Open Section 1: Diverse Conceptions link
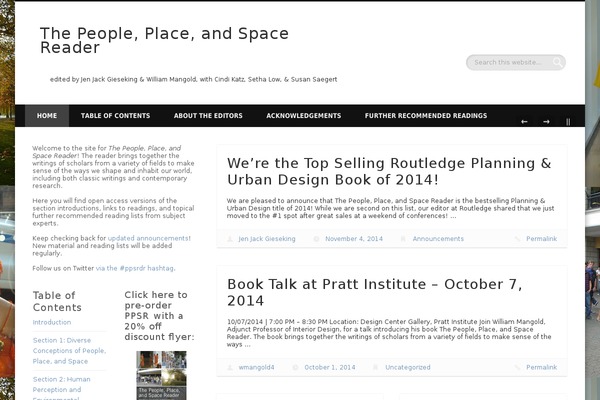Viewport: 600px width, 400px height. click(69, 351)
